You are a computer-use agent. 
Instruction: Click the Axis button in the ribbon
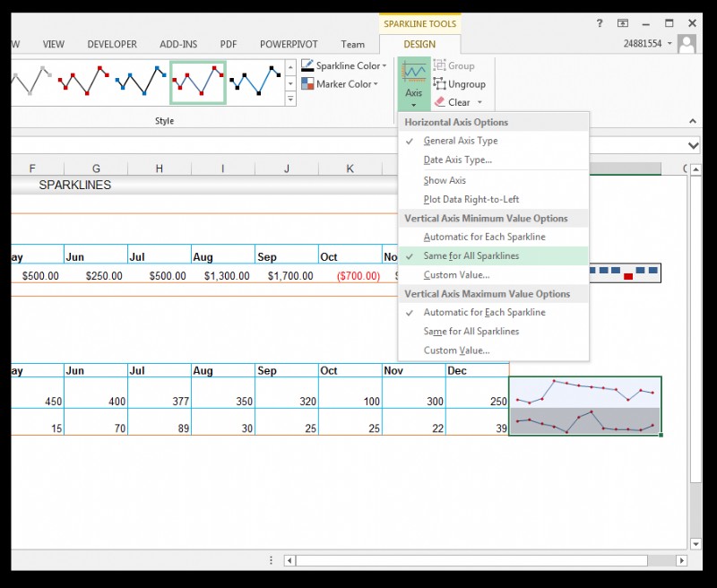pos(413,83)
